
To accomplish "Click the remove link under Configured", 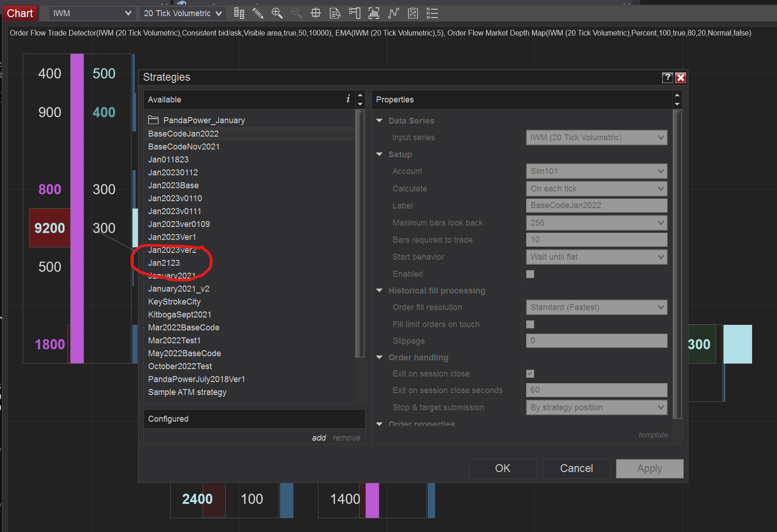I will [x=347, y=438].
